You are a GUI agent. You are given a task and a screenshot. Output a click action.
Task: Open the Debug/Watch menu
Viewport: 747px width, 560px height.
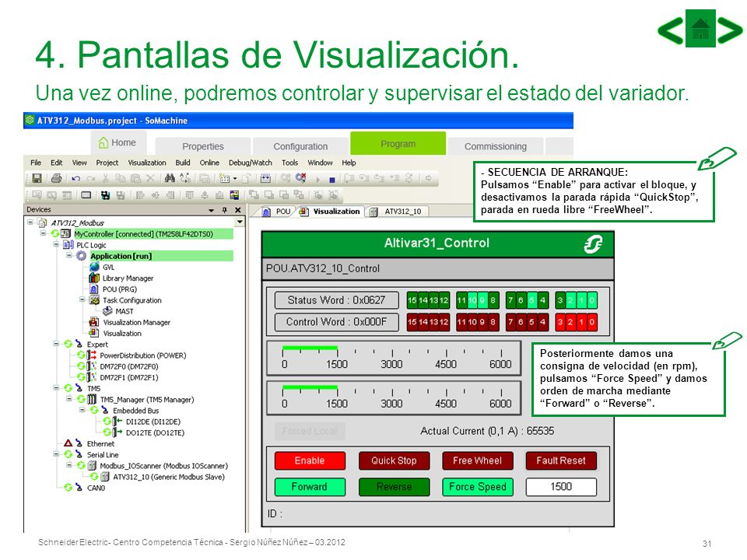tap(250, 163)
